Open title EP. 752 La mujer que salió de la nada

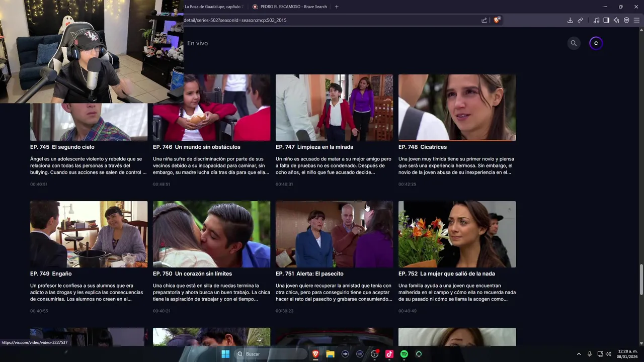click(x=447, y=274)
